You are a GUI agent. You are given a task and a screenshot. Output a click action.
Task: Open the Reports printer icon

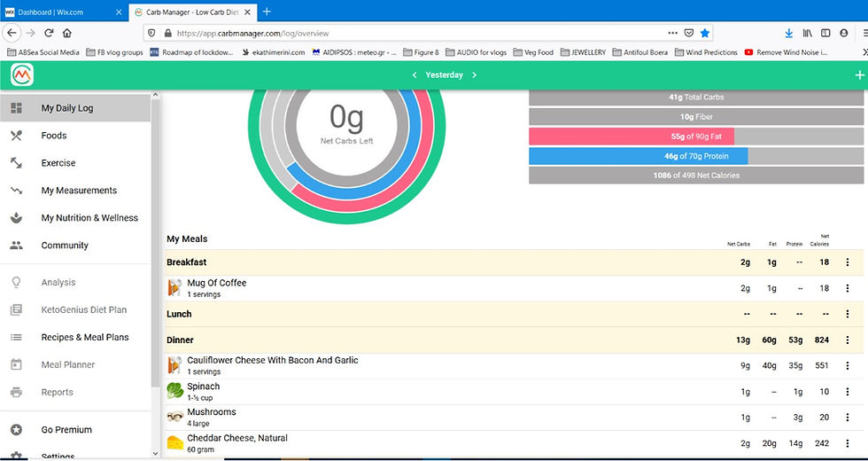point(17,392)
